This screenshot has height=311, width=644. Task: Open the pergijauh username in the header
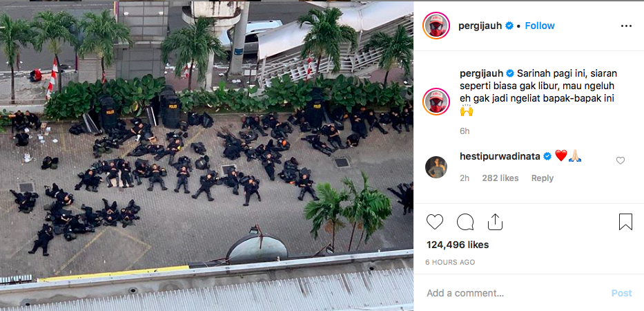click(x=480, y=26)
